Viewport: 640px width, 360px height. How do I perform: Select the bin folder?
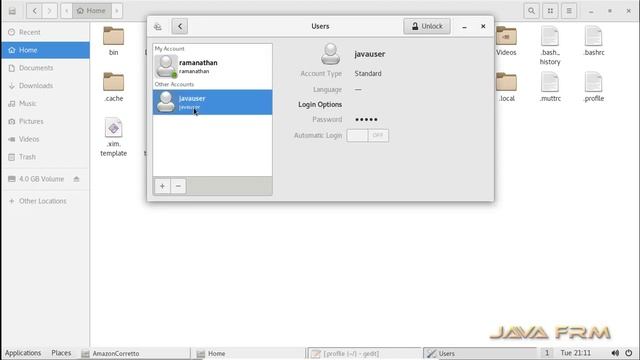click(x=113, y=41)
